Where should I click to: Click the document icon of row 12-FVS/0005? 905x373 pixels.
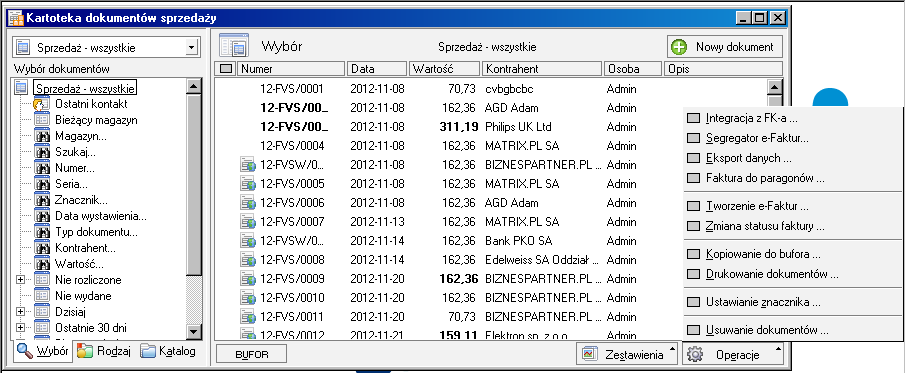[x=248, y=184]
